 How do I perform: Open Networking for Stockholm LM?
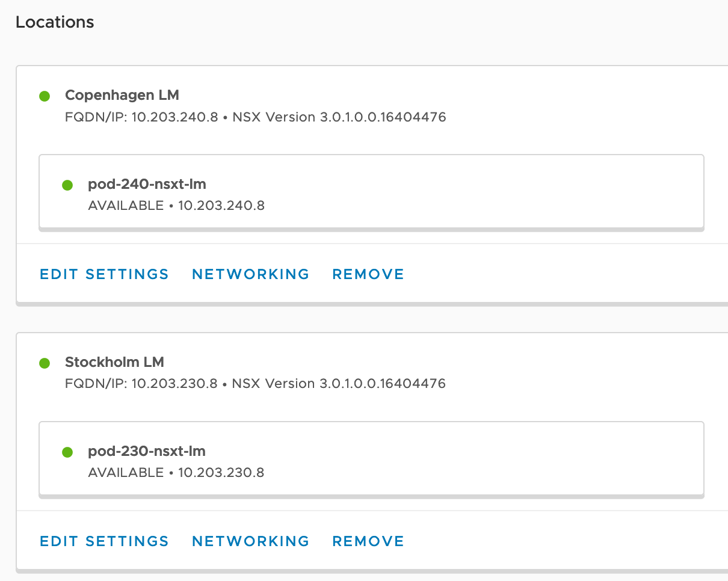point(250,541)
